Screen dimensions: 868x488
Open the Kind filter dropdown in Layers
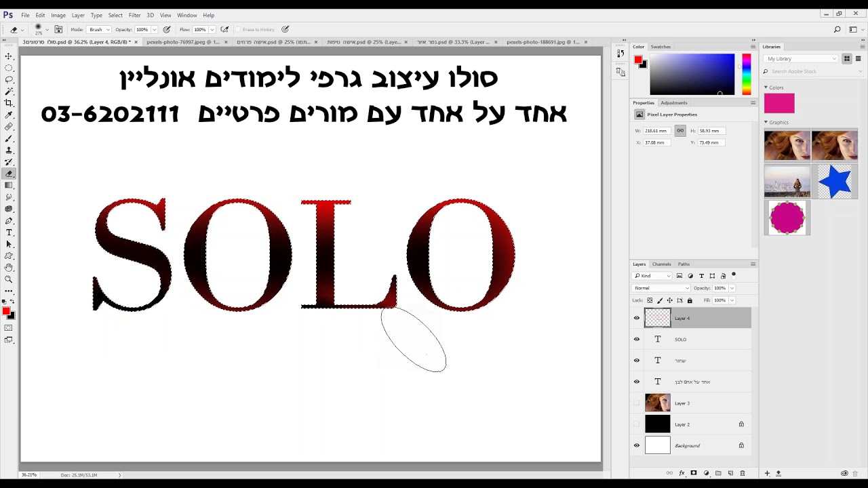652,276
